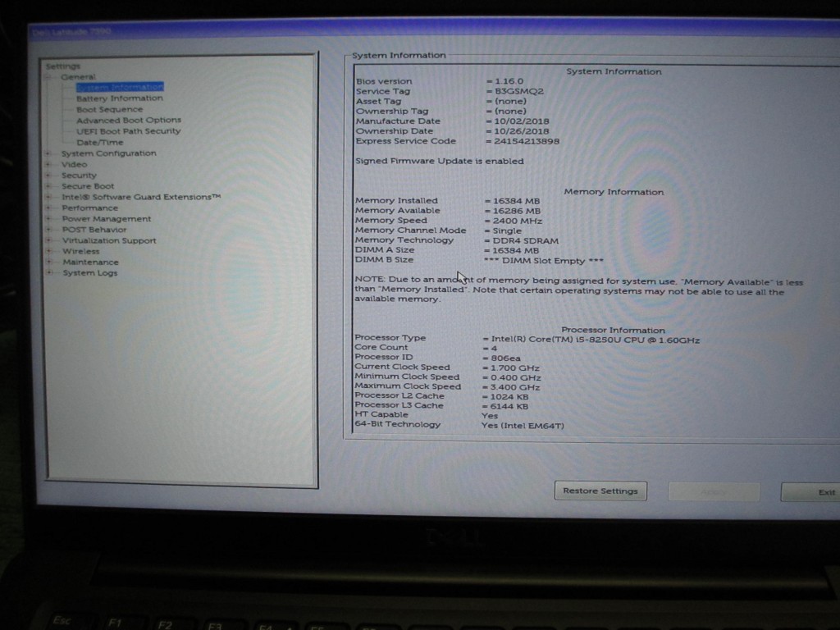This screenshot has height=630, width=840.
Task: Click the Service Tag value B3GSMQ2
Action: pyautogui.click(x=518, y=91)
